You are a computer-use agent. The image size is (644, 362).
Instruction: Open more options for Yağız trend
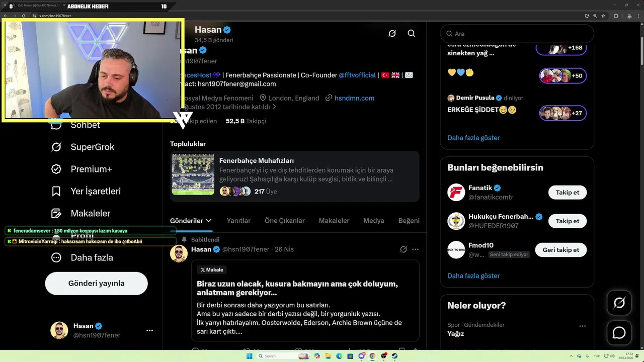[583, 326]
